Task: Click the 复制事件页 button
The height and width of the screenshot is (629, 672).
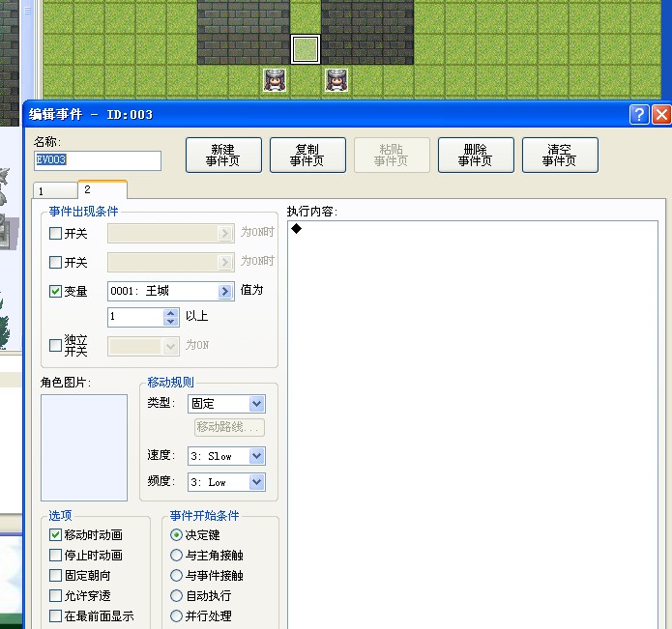Action: 307,155
